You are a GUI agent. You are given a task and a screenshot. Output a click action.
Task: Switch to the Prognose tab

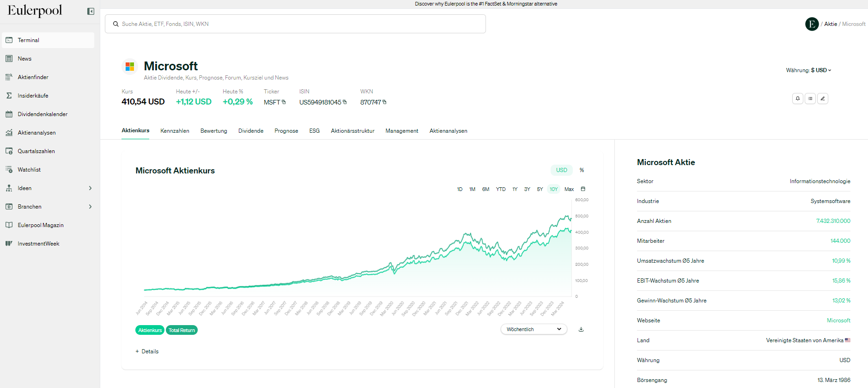tap(286, 131)
